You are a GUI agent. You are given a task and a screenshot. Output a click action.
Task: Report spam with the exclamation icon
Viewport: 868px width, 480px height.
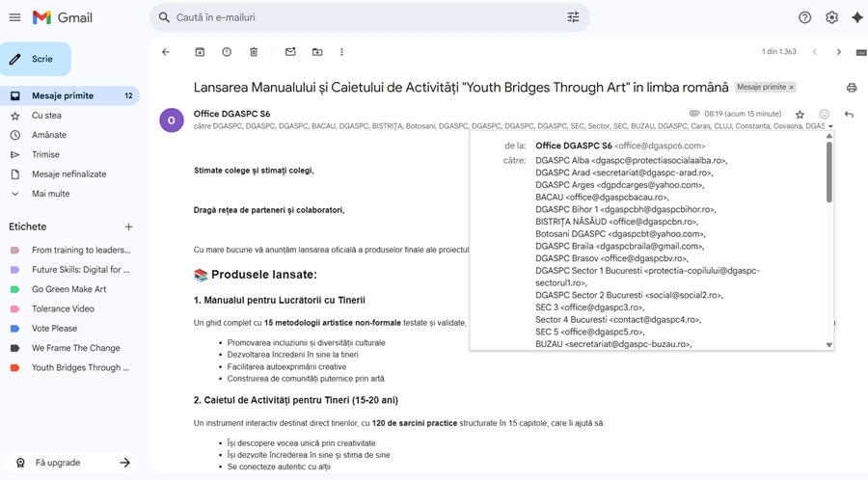227,52
